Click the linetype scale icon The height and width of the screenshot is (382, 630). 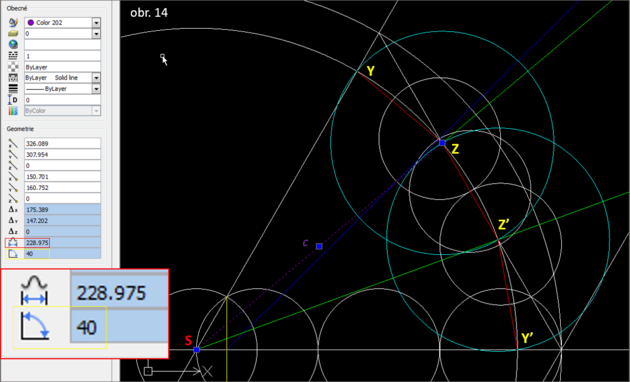[x=13, y=56]
